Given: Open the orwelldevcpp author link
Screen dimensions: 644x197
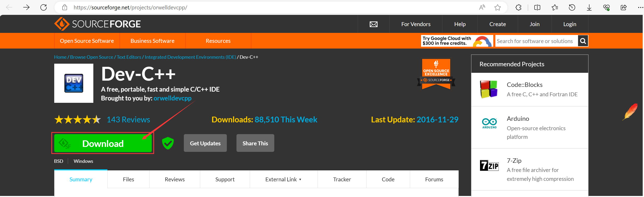Looking at the screenshot, I should click(172, 98).
